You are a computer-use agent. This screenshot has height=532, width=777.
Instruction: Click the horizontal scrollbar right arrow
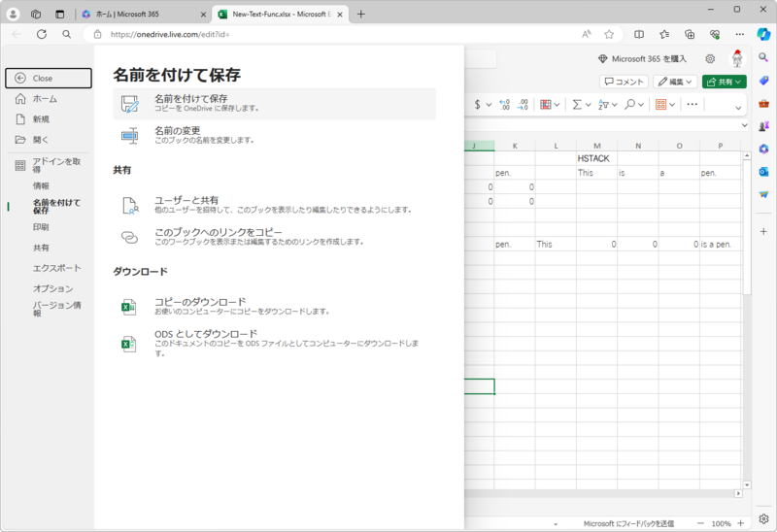click(x=738, y=493)
